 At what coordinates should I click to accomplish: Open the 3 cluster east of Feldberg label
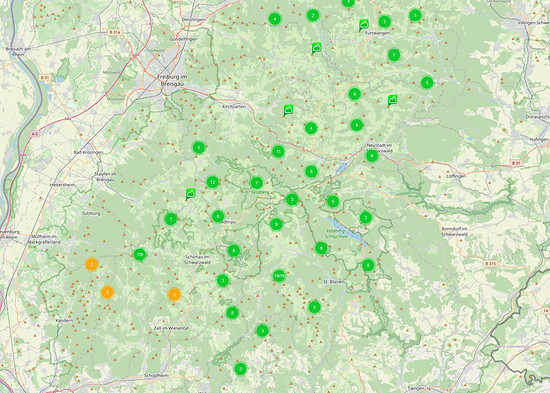[292, 199]
